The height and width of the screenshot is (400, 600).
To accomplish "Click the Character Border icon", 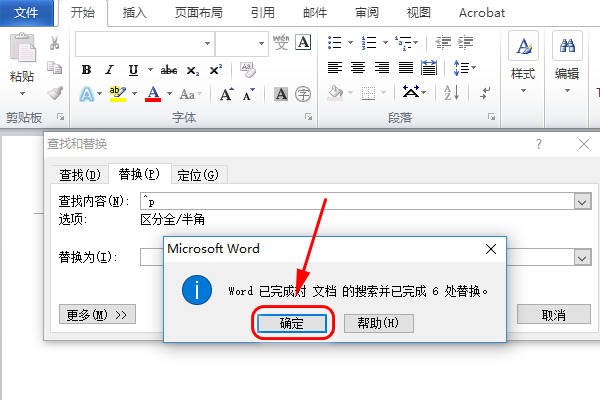I will [x=303, y=42].
